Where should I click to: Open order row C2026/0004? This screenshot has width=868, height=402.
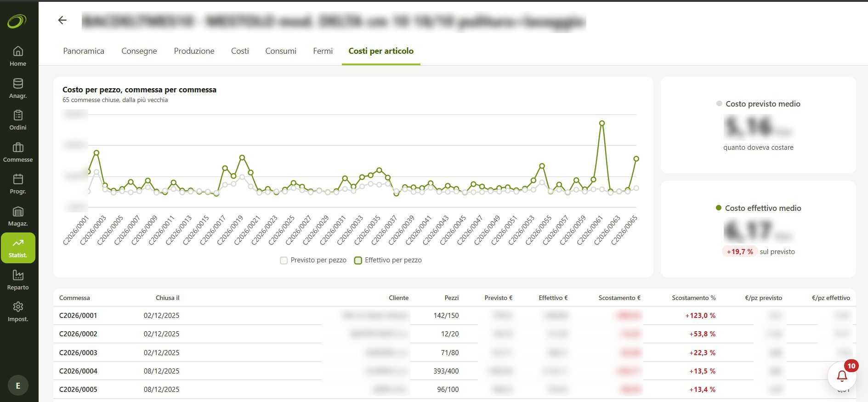point(454,371)
